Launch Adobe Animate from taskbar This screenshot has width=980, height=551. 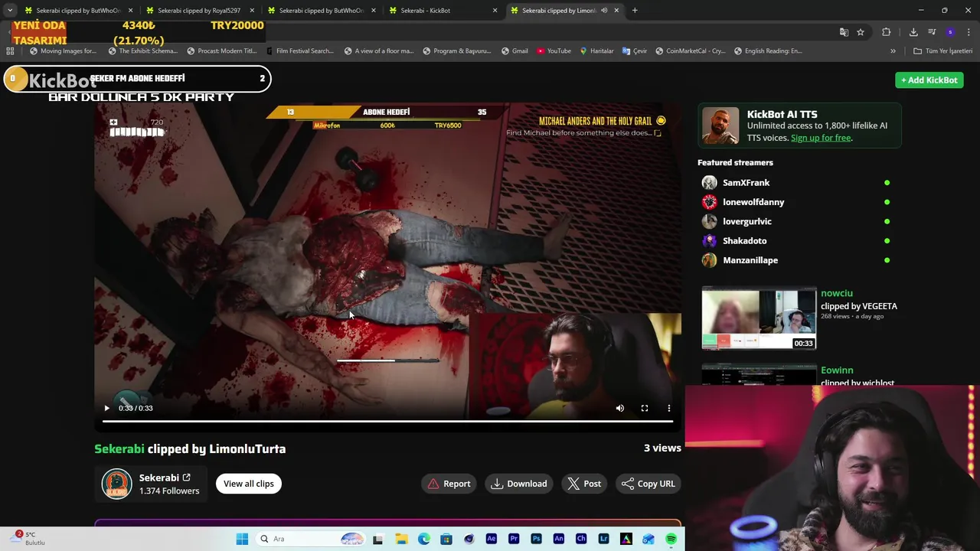click(559, 539)
